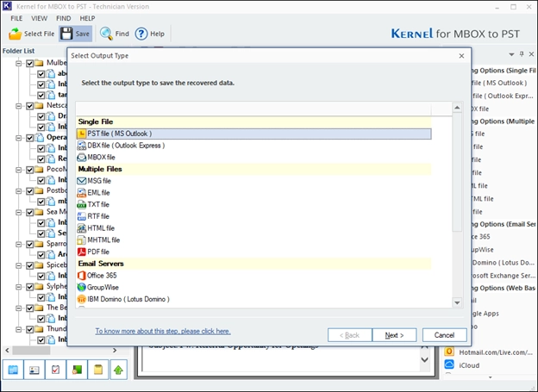Click the disabled Back button

350,335
